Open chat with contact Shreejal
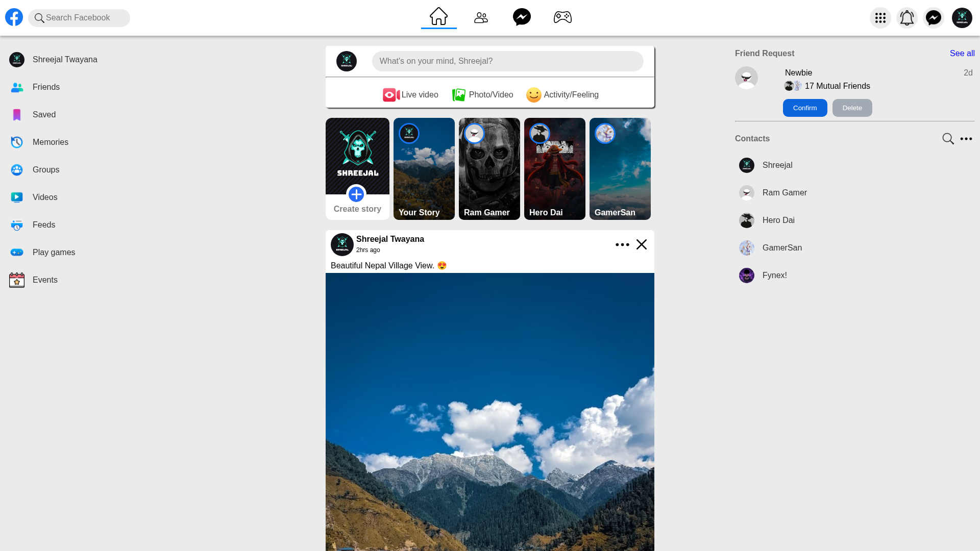This screenshot has height=551, width=980. pos(766,165)
